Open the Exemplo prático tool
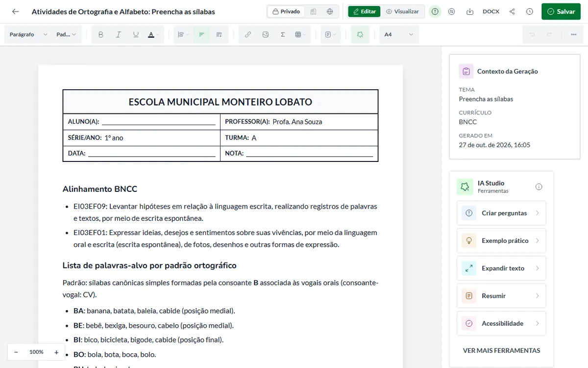Screen dimensions: 588x368 pos(501,240)
